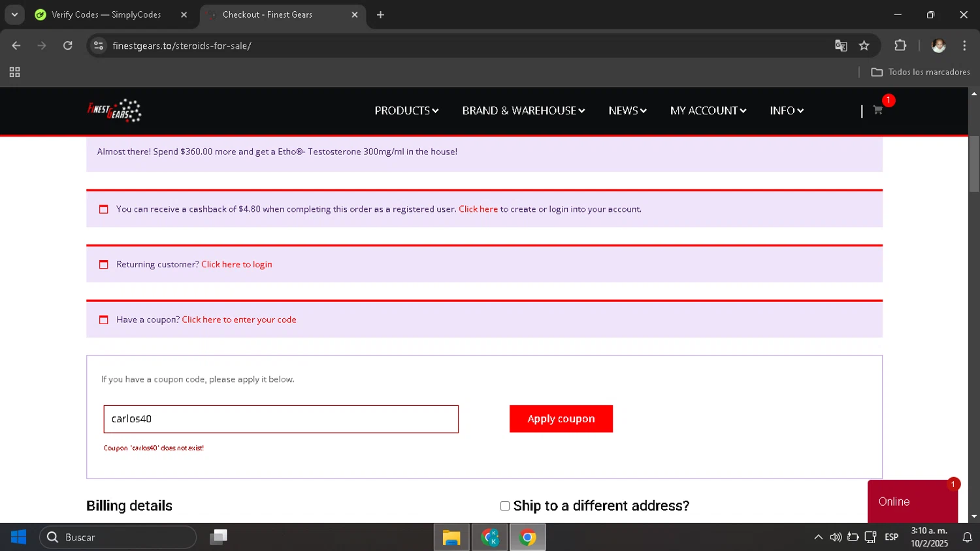Screen dimensions: 980x551
Task: Open volume control in system tray
Action: coord(836,537)
